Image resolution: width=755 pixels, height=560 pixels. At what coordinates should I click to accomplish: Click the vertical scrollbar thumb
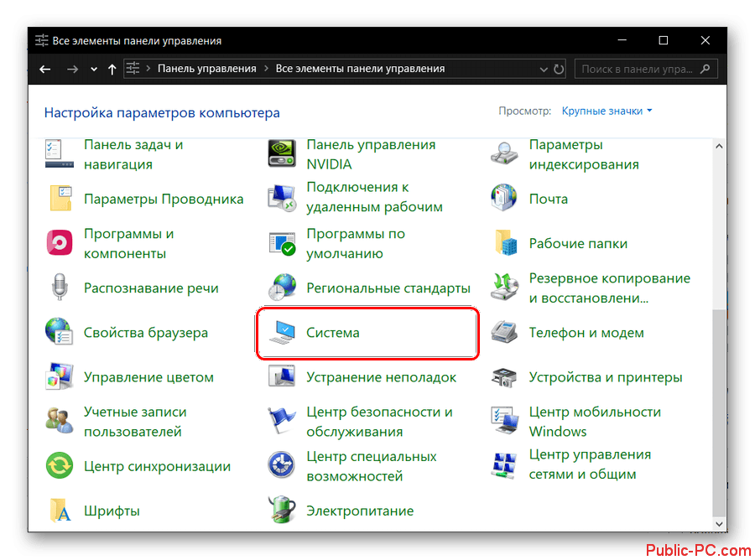(719, 411)
